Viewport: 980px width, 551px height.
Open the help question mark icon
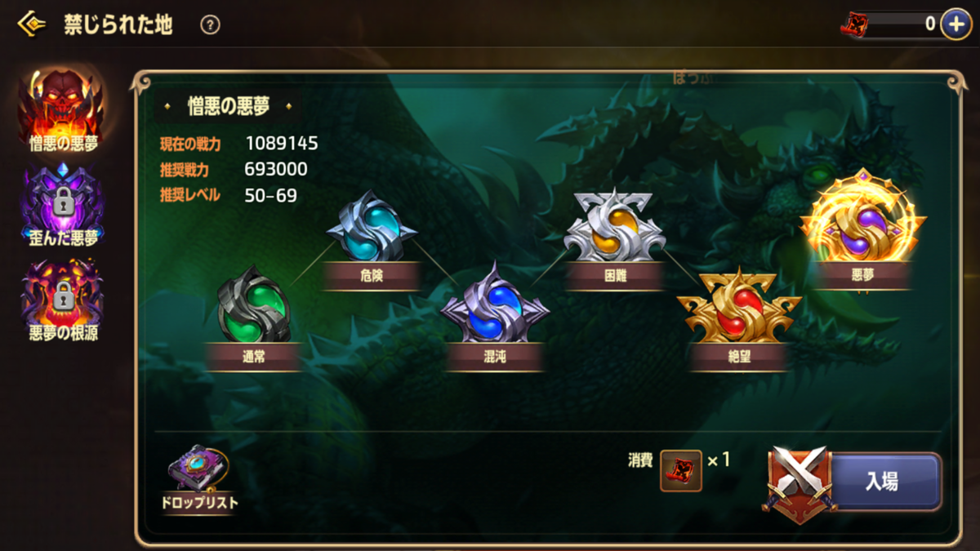pos(210,24)
